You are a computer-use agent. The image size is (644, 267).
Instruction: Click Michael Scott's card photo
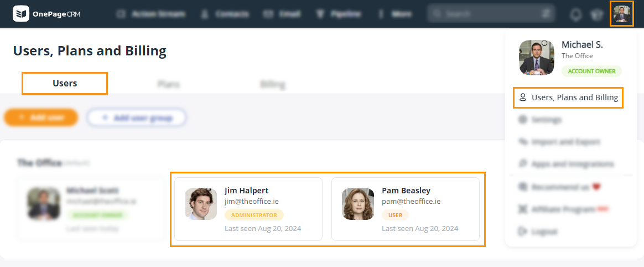(x=43, y=204)
